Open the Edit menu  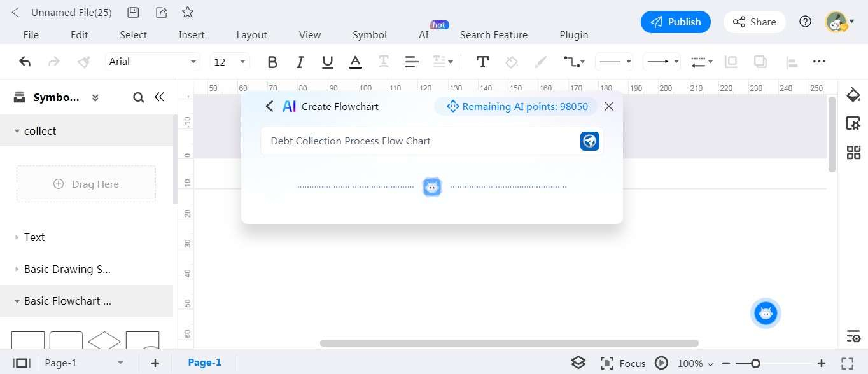pyautogui.click(x=79, y=34)
